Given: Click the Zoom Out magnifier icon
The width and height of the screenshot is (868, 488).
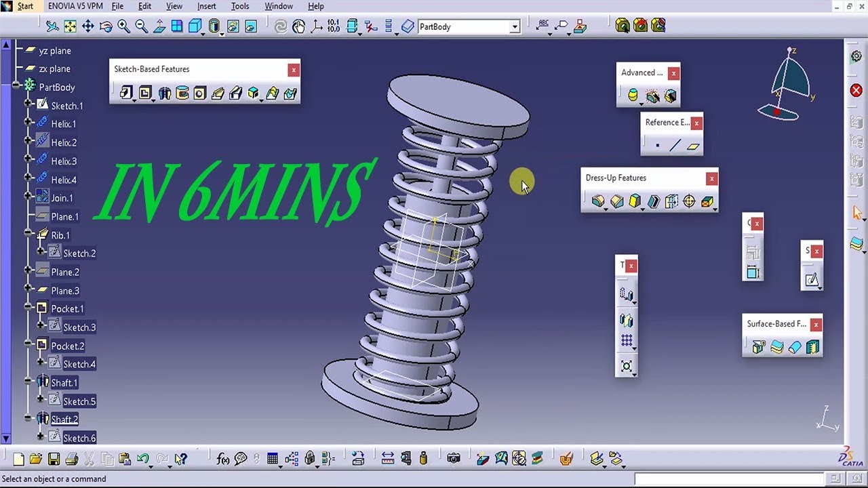Looking at the screenshot, I should tap(141, 26).
